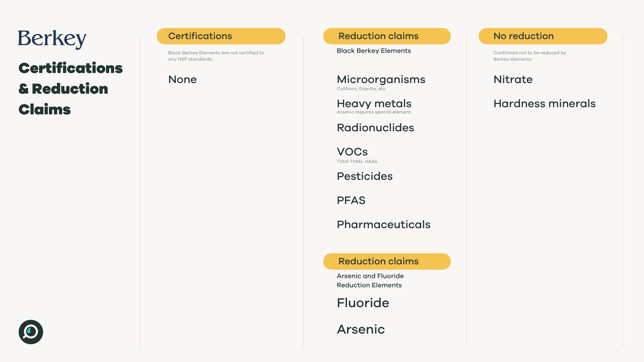
Task: Select the Certifications yellow header pill
Action: (x=221, y=36)
